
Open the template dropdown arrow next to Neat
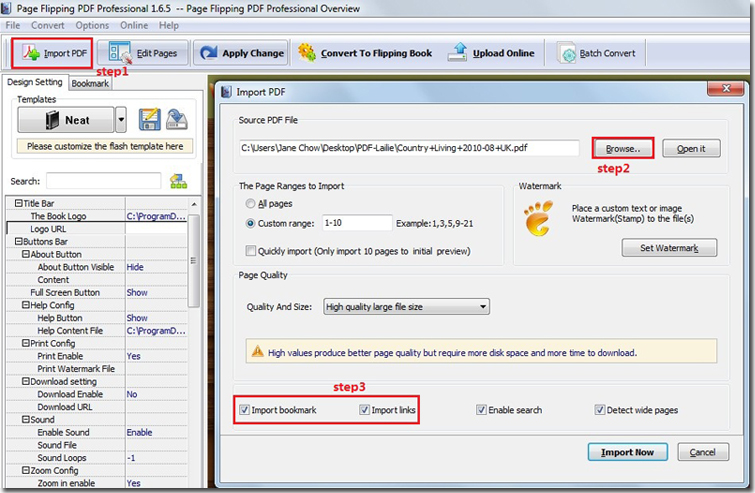121,120
